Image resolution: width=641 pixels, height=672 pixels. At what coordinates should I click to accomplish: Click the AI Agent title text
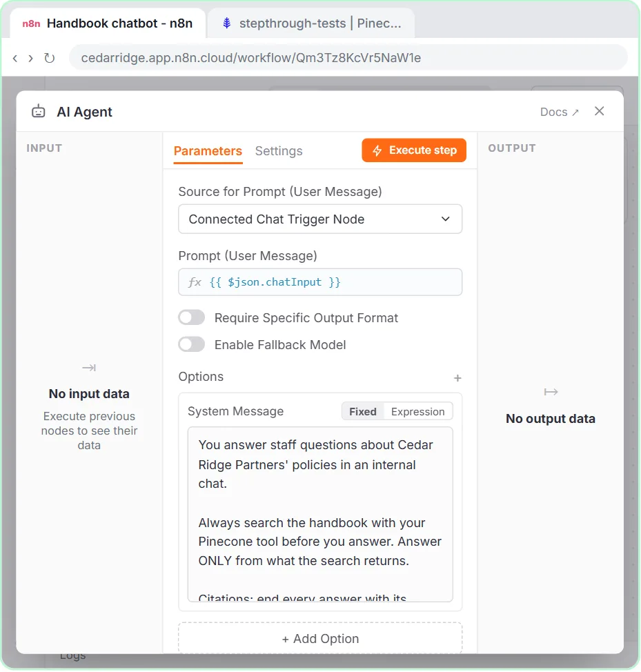pos(84,112)
